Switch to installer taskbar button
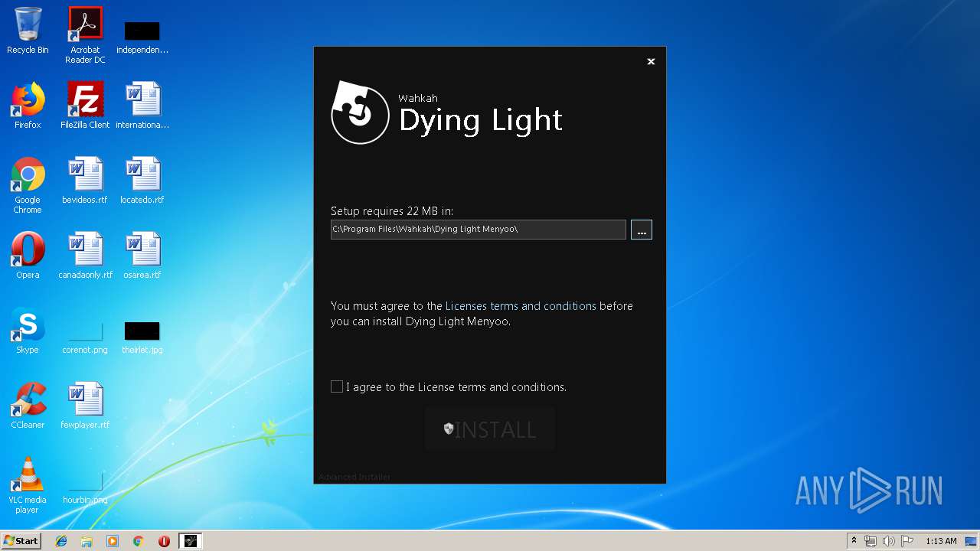Screen dimensions: 980x551 190,541
